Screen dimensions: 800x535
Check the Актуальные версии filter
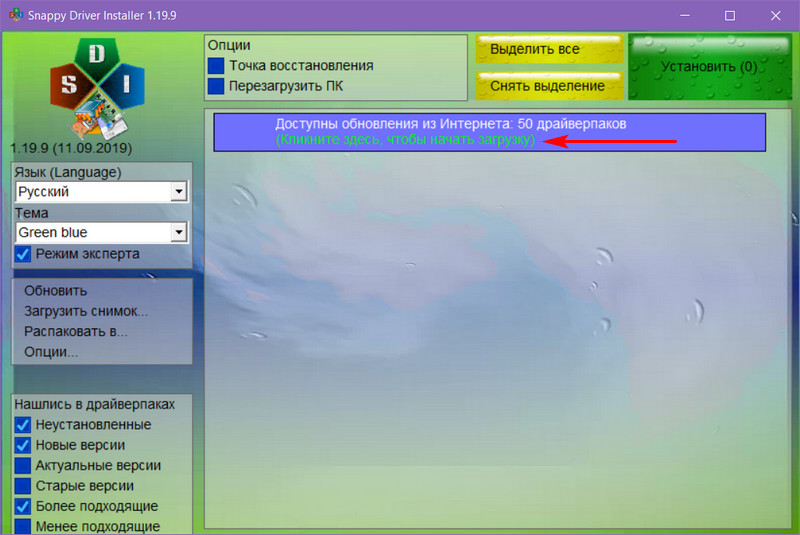pos(22,466)
